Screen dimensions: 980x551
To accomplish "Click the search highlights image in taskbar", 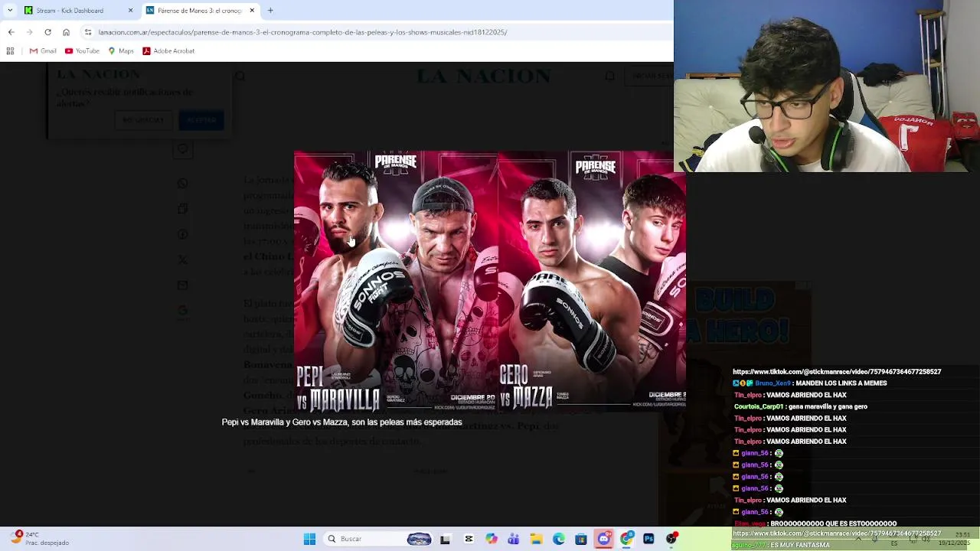I will click(419, 539).
